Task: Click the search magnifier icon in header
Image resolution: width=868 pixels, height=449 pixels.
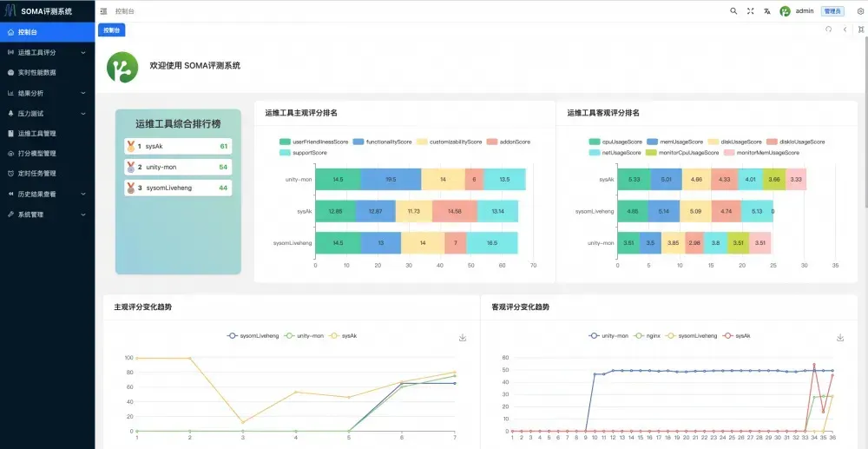Action: pyautogui.click(x=733, y=11)
